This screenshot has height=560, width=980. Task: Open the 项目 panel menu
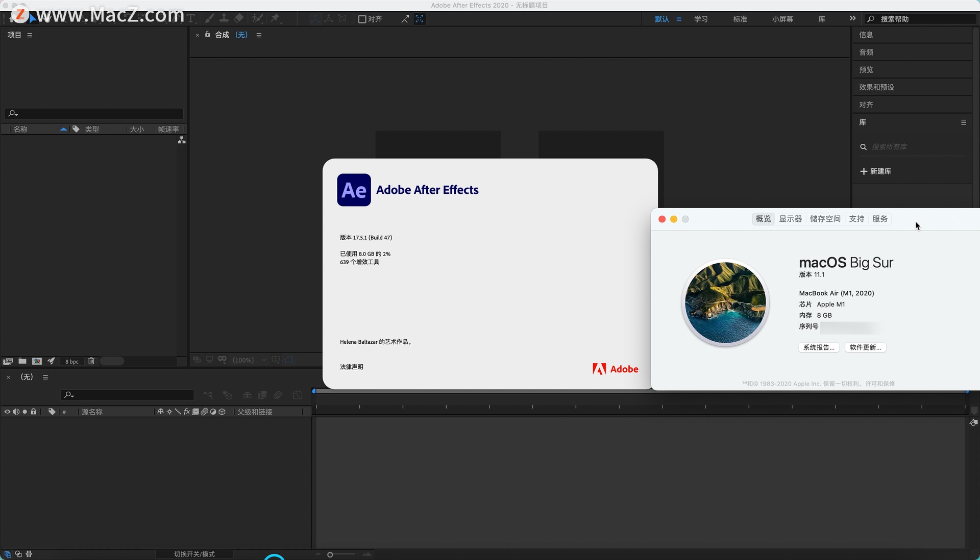(x=30, y=35)
